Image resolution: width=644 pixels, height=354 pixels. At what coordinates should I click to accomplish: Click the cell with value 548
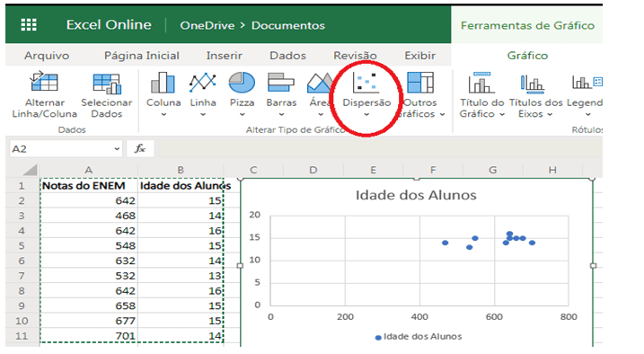tap(89, 246)
